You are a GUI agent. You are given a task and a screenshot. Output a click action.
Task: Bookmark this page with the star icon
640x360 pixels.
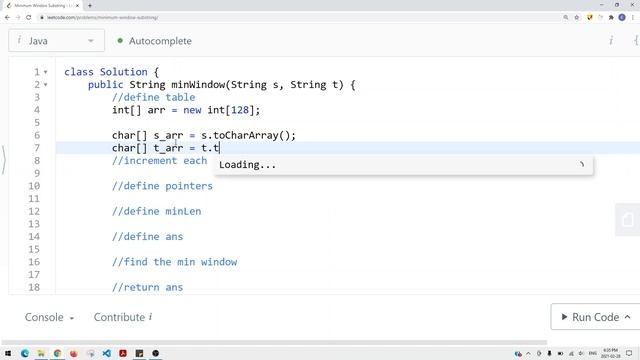click(577, 17)
